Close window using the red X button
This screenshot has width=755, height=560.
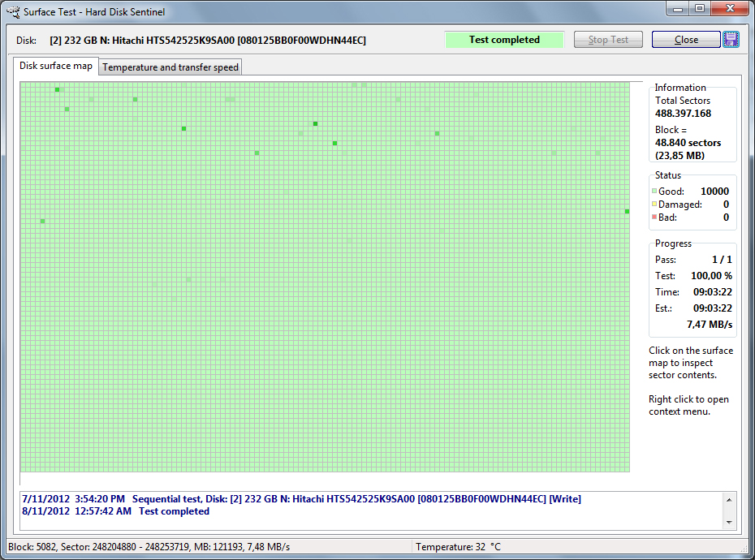730,9
